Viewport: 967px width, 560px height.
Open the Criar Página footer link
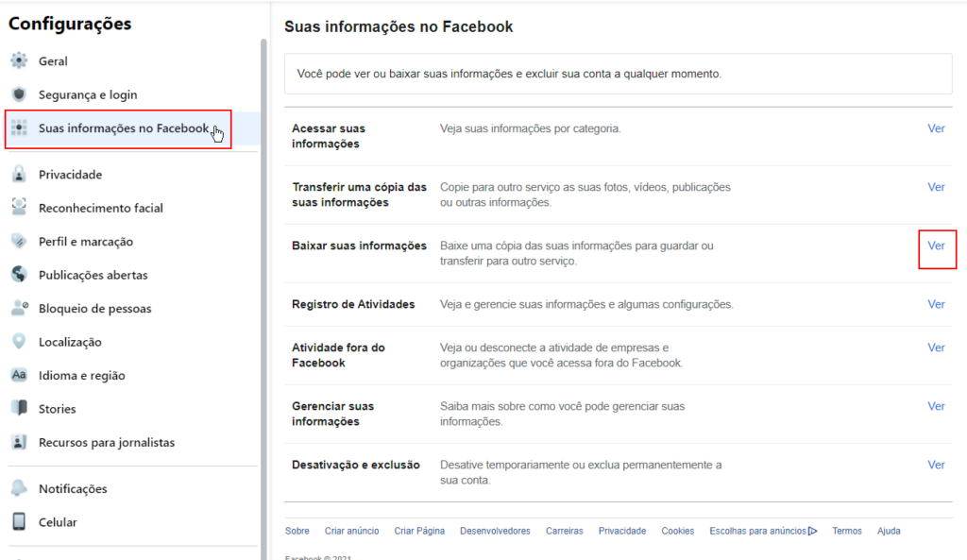click(x=419, y=531)
